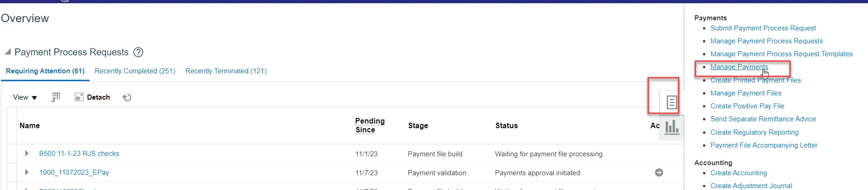Open the Tasks panel document icon

click(x=672, y=102)
